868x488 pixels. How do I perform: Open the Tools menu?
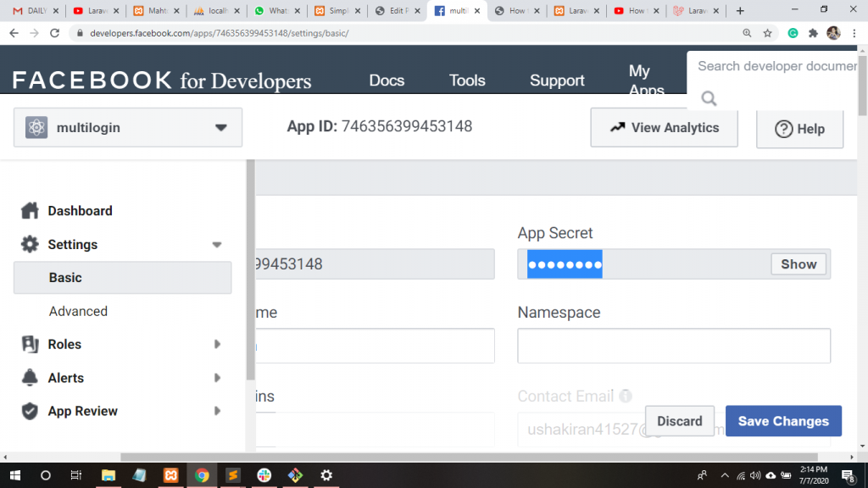pos(467,80)
